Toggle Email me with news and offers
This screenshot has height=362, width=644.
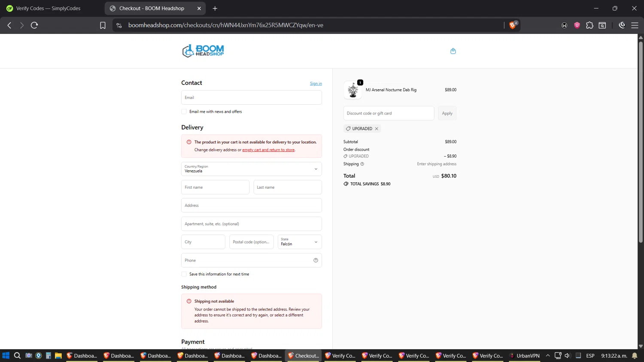click(x=184, y=112)
